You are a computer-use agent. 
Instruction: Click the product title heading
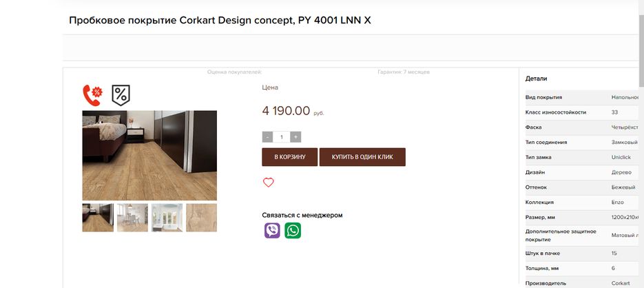point(220,20)
